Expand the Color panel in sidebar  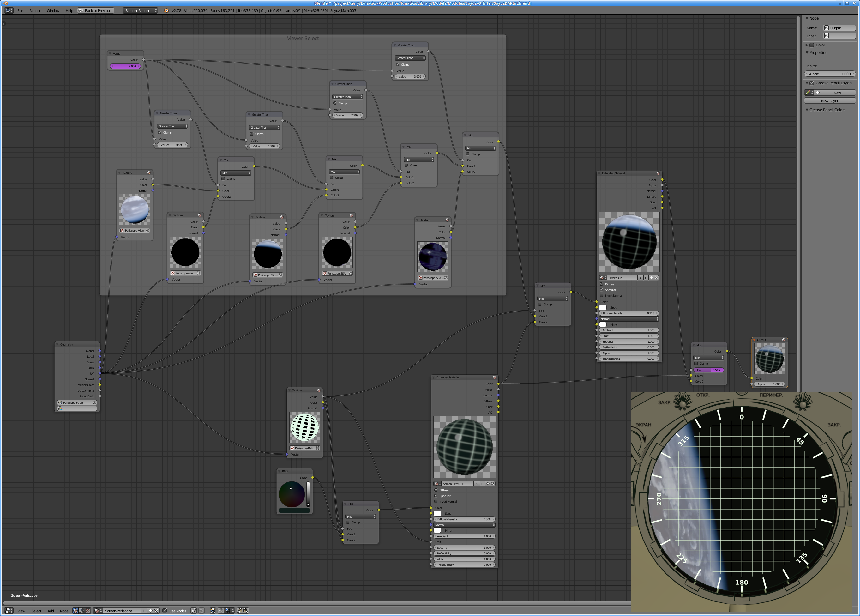(x=807, y=45)
